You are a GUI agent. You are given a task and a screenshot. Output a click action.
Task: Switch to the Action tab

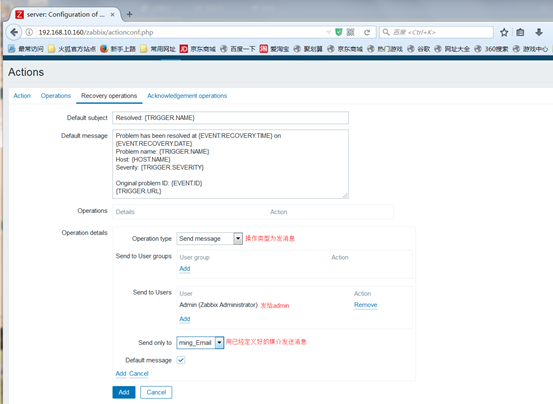pos(22,96)
